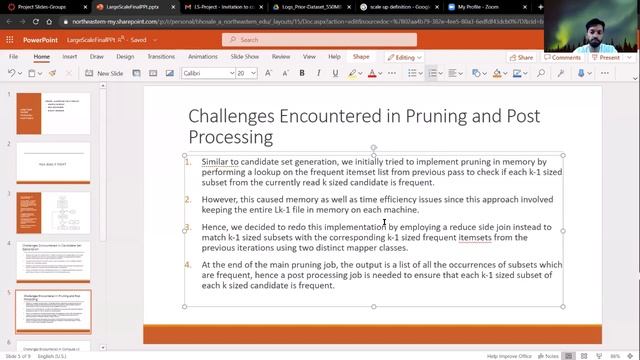Image resolution: width=640 pixels, height=360 pixels.
Task: Undo the last action
Action: tap(11, 73)
